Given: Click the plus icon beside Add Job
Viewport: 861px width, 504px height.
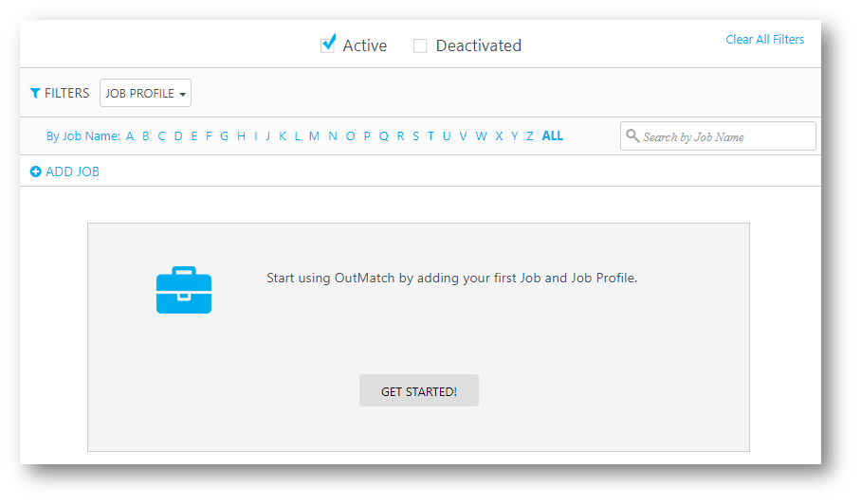Looking at the screenshot, I should (x=36, y=171).
